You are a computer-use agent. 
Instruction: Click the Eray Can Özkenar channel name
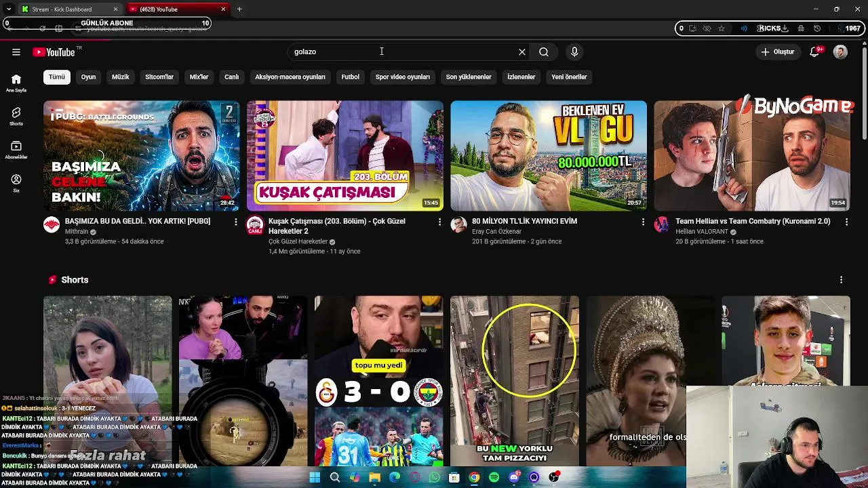[497, 232]
